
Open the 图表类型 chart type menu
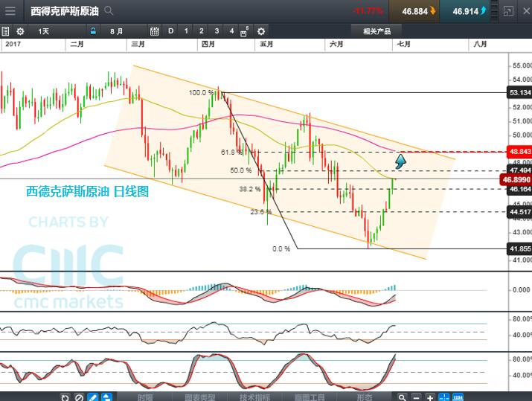(x=199, y=397)
